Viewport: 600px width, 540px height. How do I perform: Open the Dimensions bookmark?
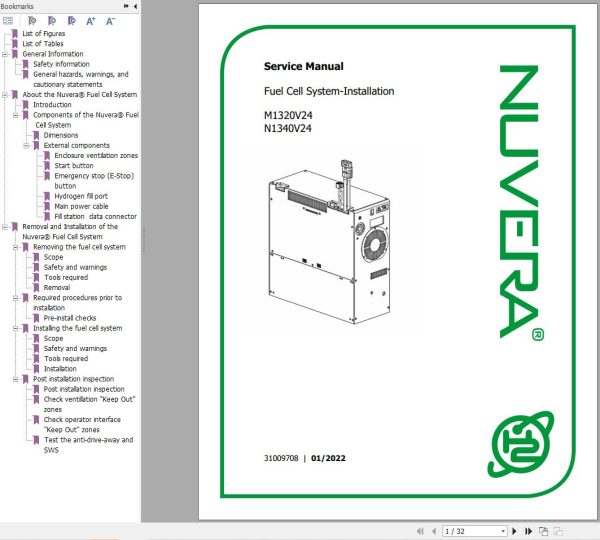[61, 135]
